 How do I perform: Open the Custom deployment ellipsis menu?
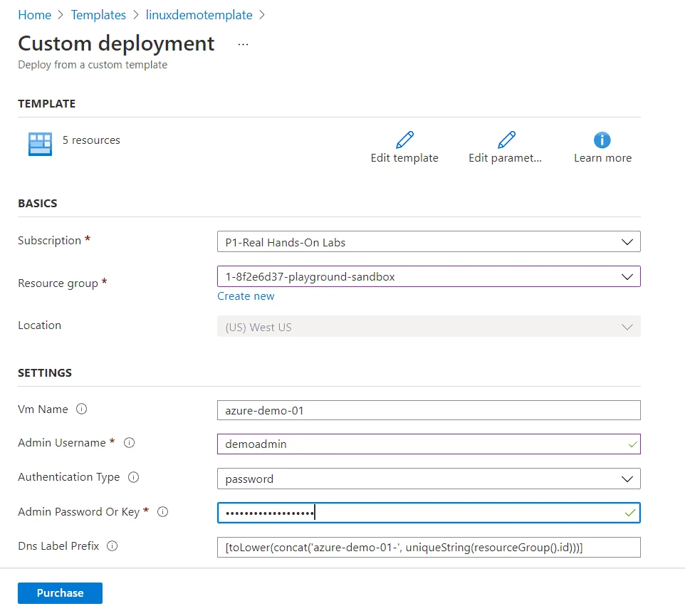[243, 44]
